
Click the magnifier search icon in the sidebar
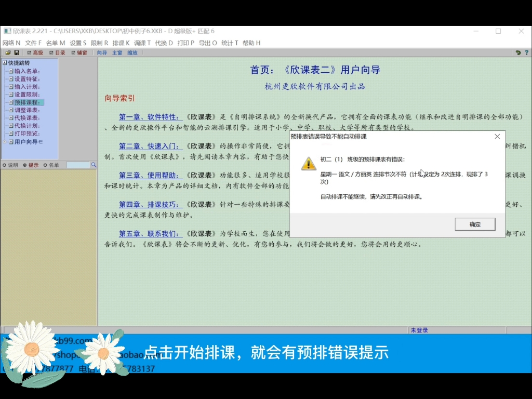(93, 165)
